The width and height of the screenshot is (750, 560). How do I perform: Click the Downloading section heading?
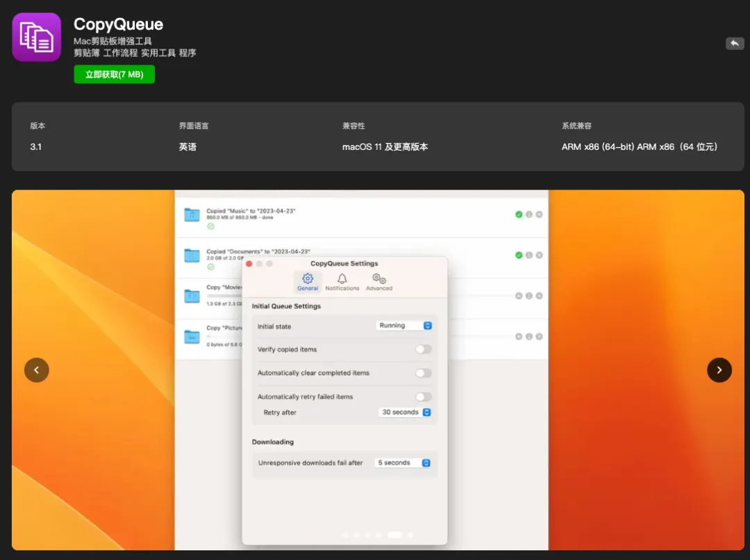coord(273,442)
